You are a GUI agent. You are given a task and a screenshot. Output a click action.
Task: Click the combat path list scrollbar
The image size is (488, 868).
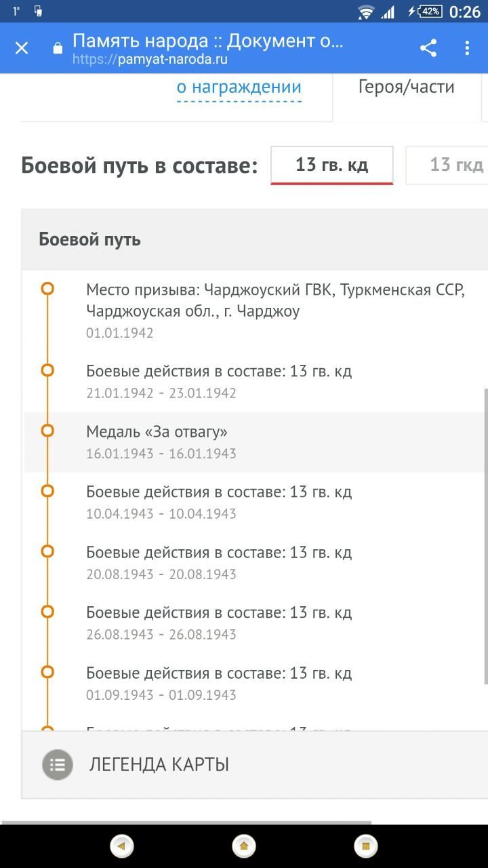click(485, 536)
